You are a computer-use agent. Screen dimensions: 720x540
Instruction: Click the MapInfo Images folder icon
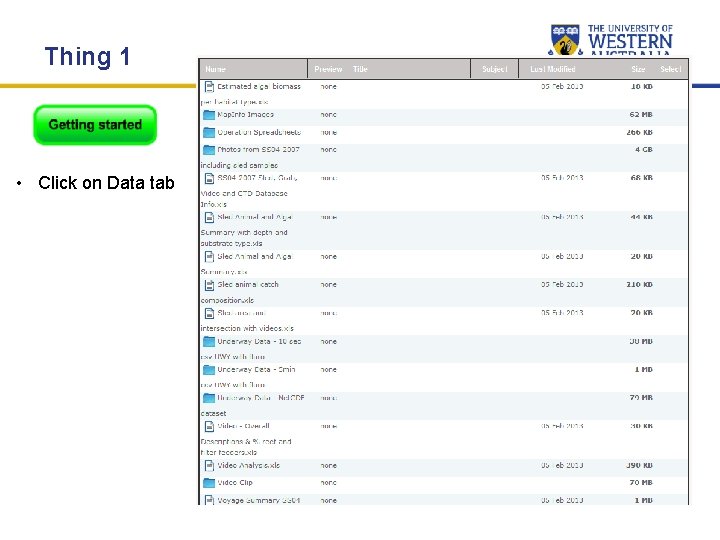(x=209, y=114)
